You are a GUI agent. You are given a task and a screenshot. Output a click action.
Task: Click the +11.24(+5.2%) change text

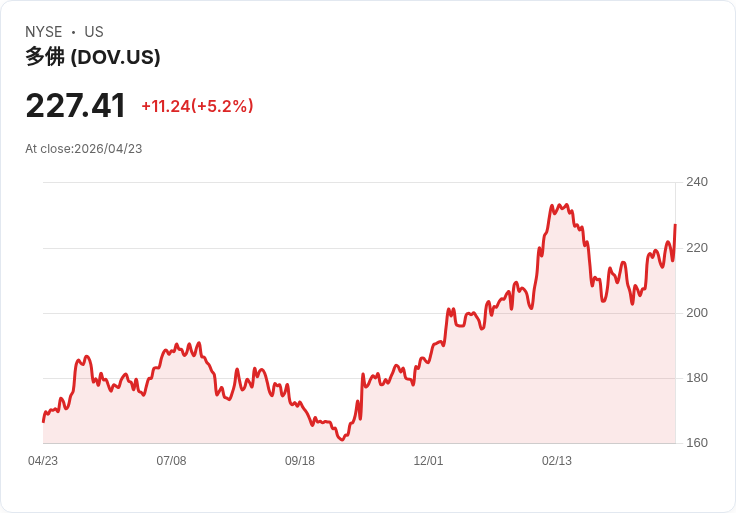197,106
